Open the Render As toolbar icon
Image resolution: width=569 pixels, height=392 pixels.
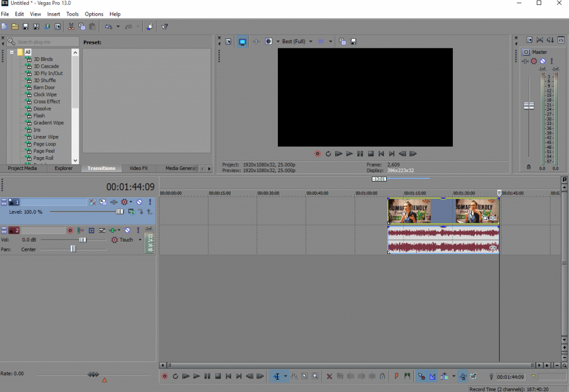pyautogui.click(x=47, y=27)
